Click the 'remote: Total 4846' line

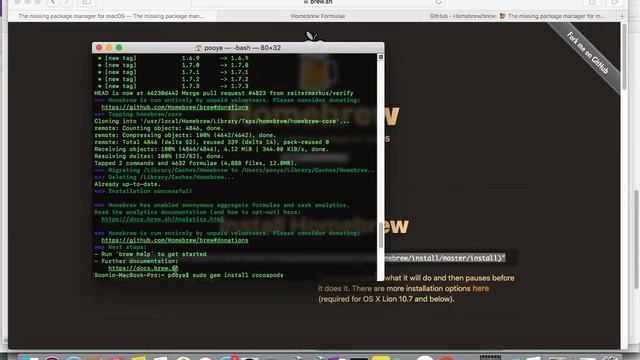211,142
